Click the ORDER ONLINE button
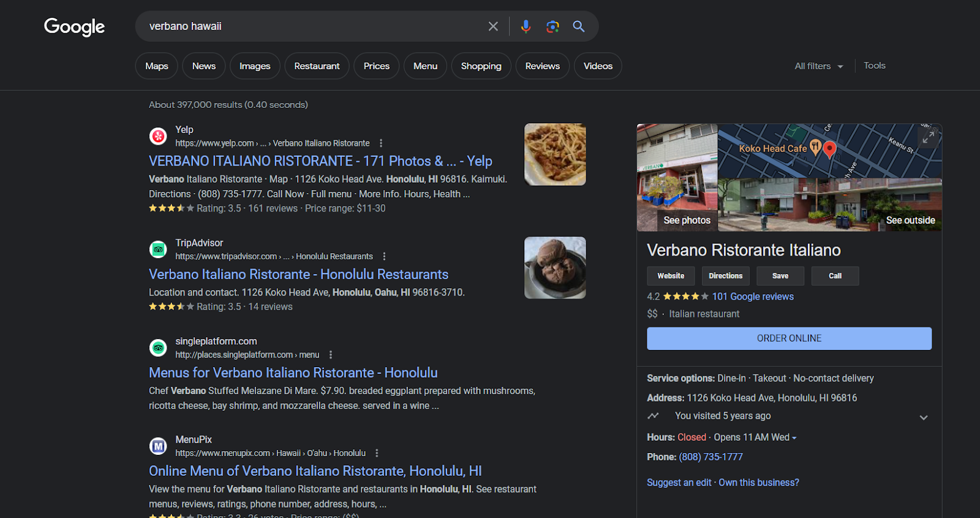Screen dimensions: 980x518 click(x=790, y=338)
